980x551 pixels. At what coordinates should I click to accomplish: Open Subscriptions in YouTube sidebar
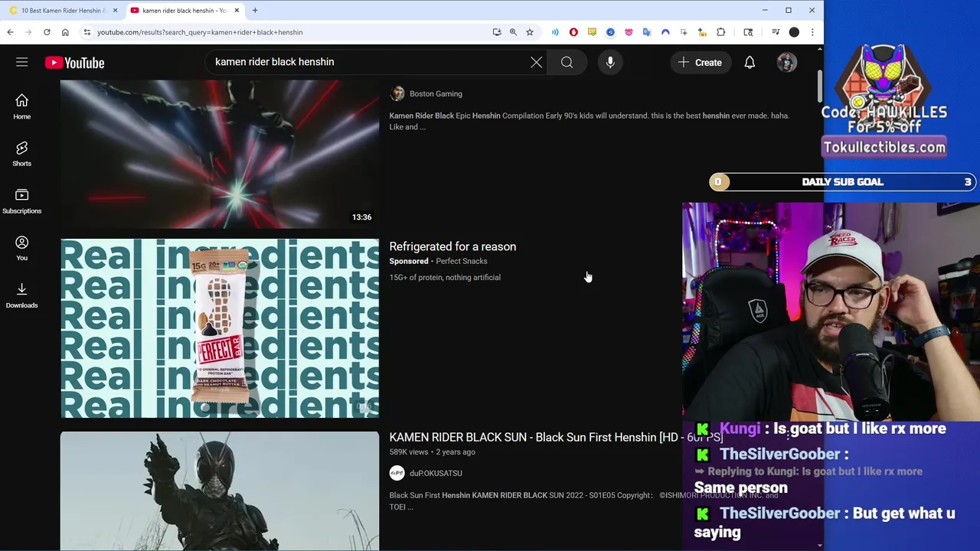[21, 201]
